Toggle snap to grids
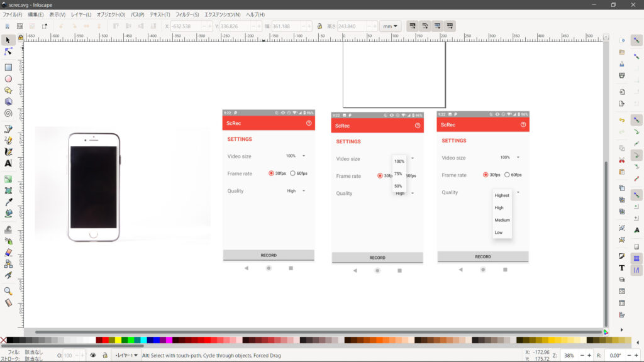 tap(636, 258)
